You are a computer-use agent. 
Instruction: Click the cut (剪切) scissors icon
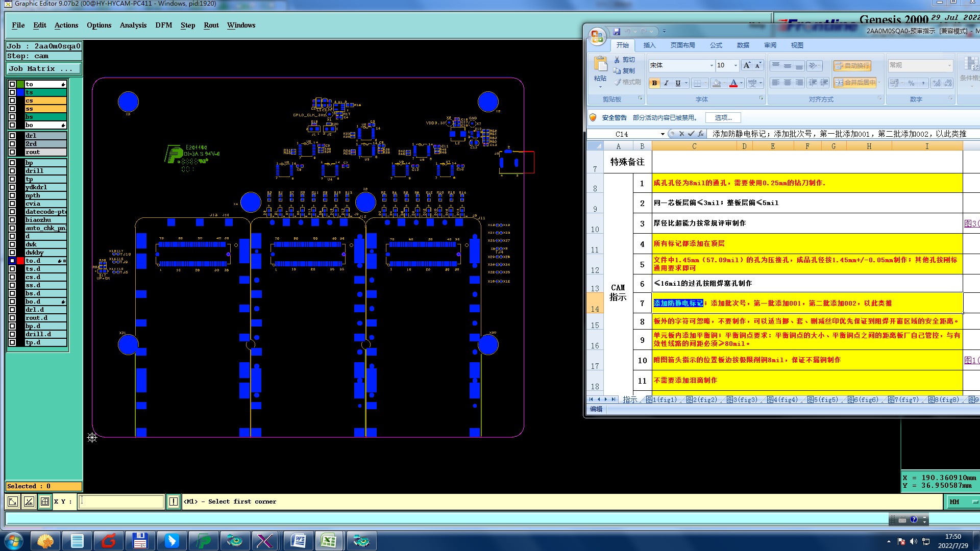pos(617,60)
